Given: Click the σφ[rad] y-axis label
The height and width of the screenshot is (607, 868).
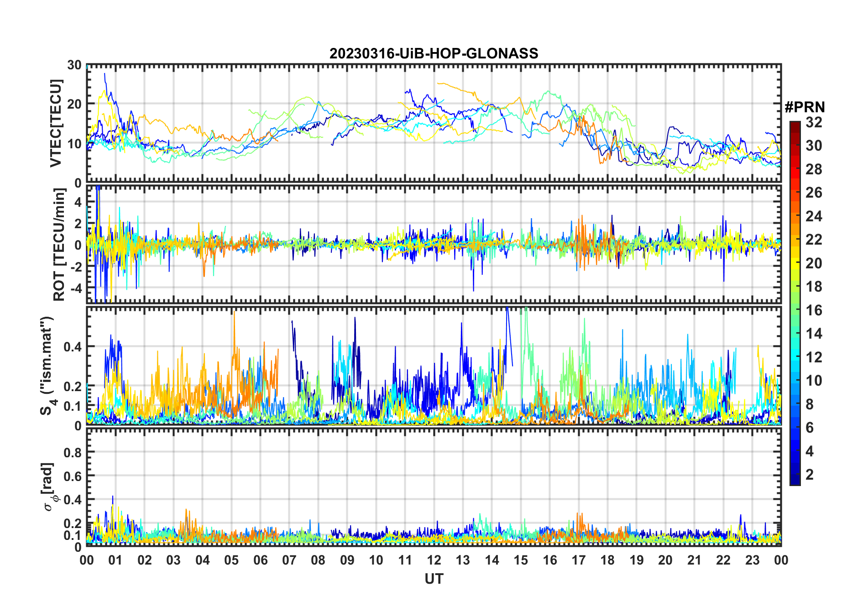Looking at the screenshot, I should click(49, 487).
